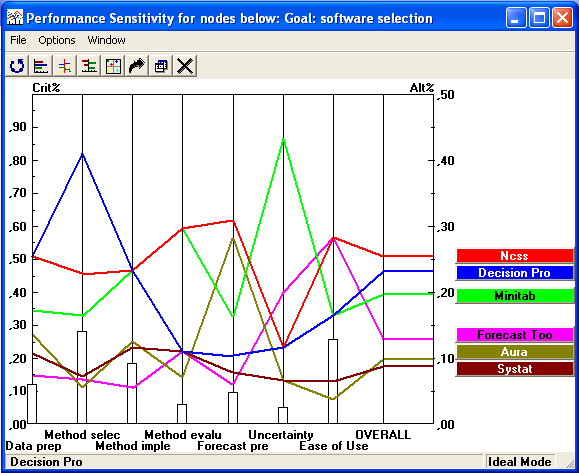Open the head-to-head bars graph icon
This screenshot has height=473, width=579.
point(89,66)
